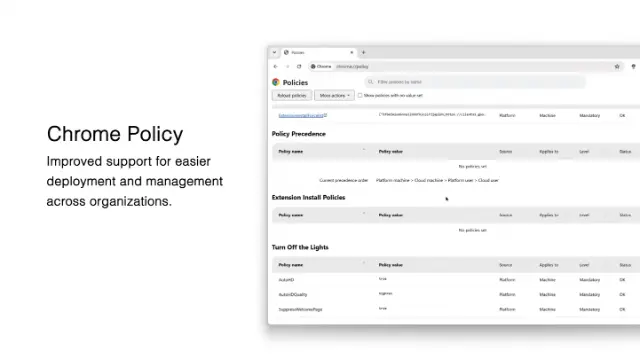Viewport: 640px width, 360px height.
Task: Select the AutoHDQuality policy name
Action: pos(293,295)
